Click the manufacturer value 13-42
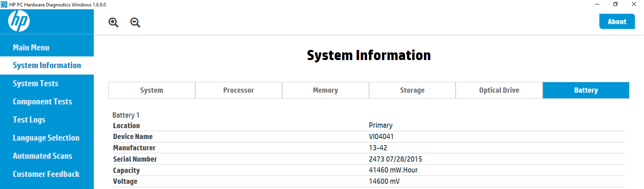The height and width of the screenshot is (189, 644). pyautogui.click(x=378, y=148)
